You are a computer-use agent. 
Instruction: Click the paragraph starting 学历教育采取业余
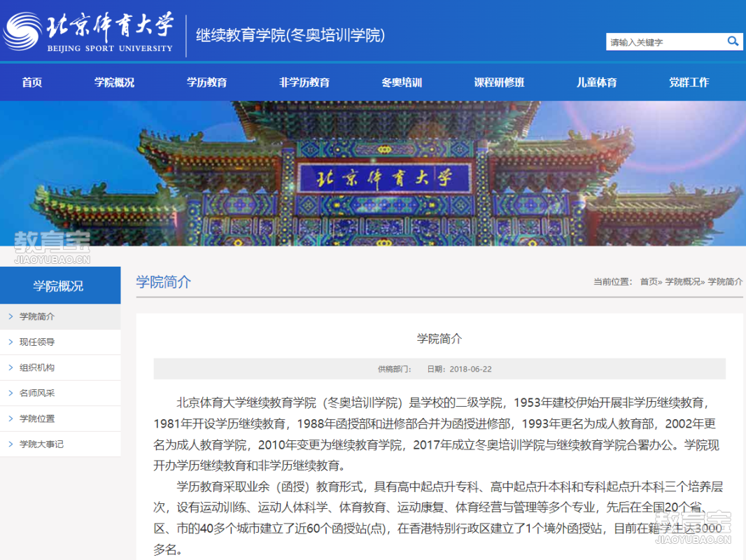438,518
